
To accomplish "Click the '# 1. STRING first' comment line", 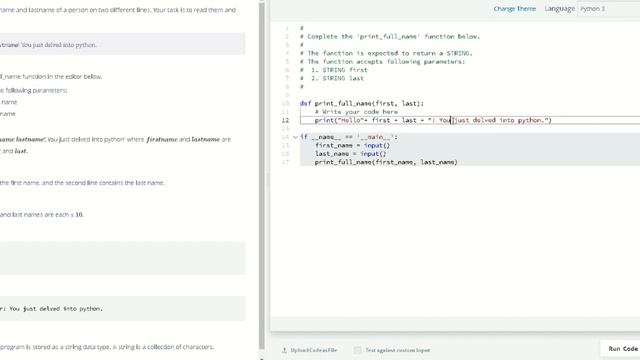I will [333, 70].
